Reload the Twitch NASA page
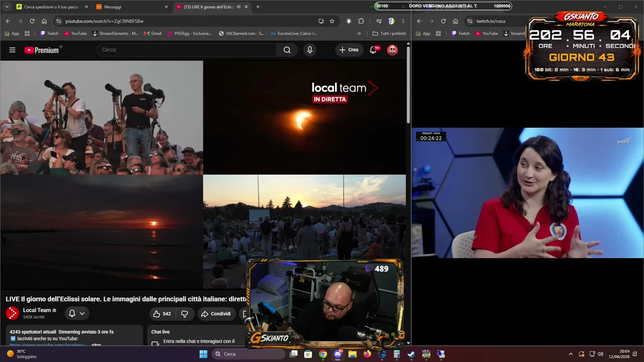Viewport: 644px width, 362px height. 443,21
